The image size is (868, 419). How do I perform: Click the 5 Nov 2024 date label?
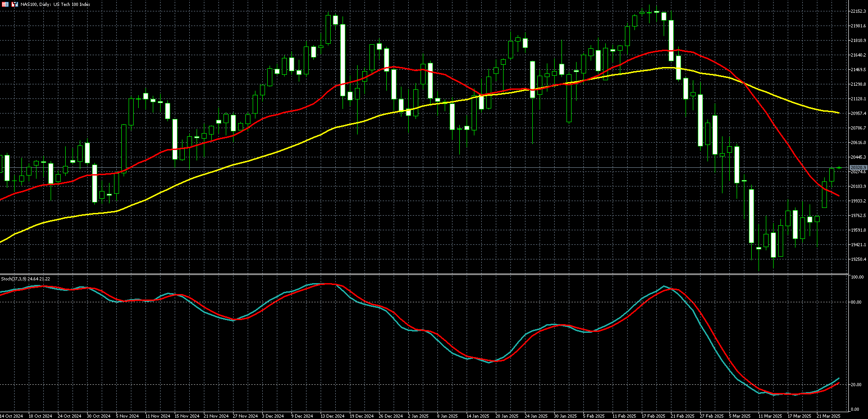[x=127, y=416]
